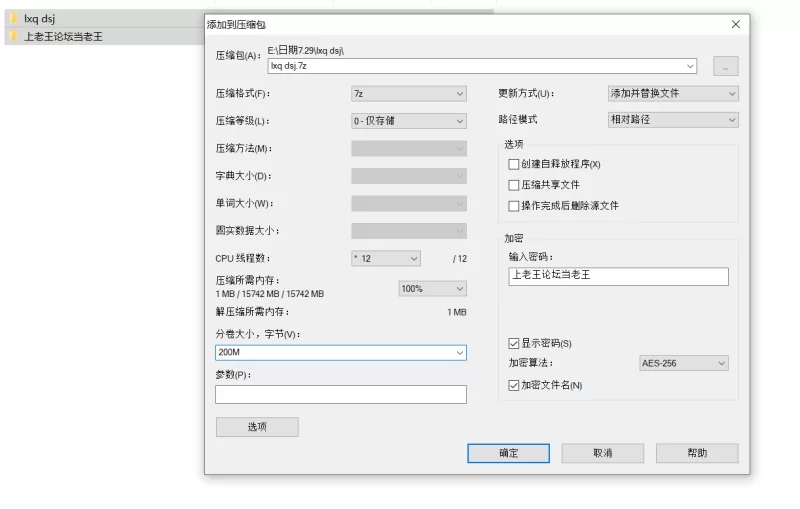Viewport: 800px width, 509px height.
Task: Open the 压缩格式 dropdown showing 7z
Action: click(409, 93)
